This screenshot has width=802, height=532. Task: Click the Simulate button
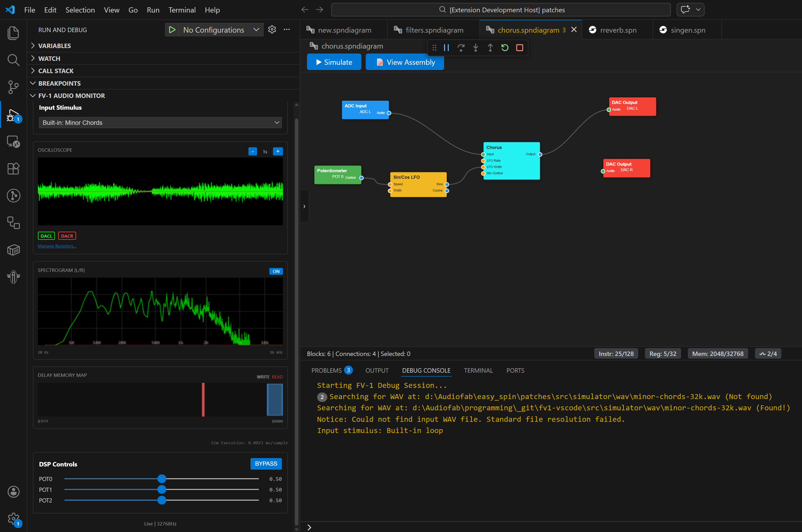[x=334, y=62]
